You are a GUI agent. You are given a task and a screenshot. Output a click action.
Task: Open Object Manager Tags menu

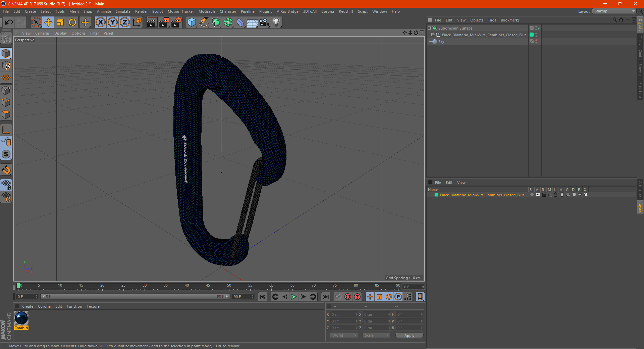pyautogui.click(x=492, y=20)
